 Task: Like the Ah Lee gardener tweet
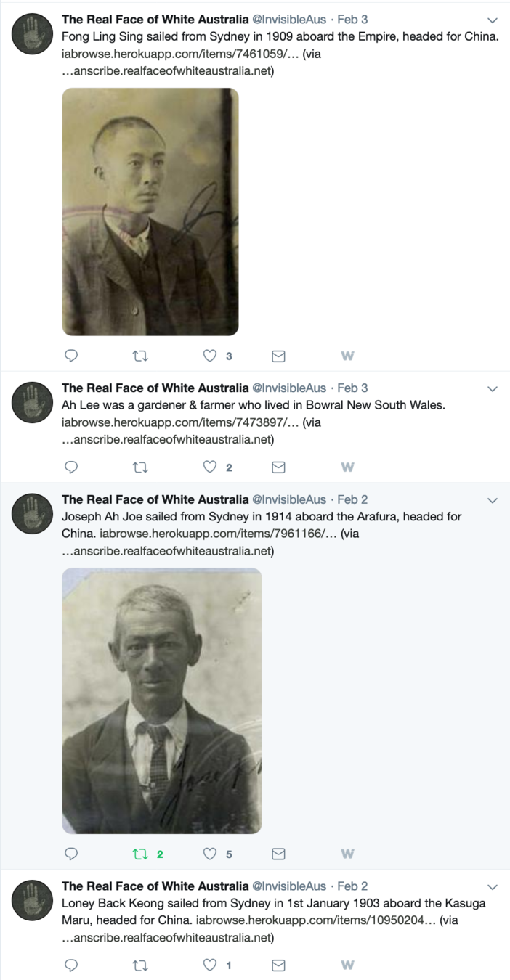coord(210,467)
